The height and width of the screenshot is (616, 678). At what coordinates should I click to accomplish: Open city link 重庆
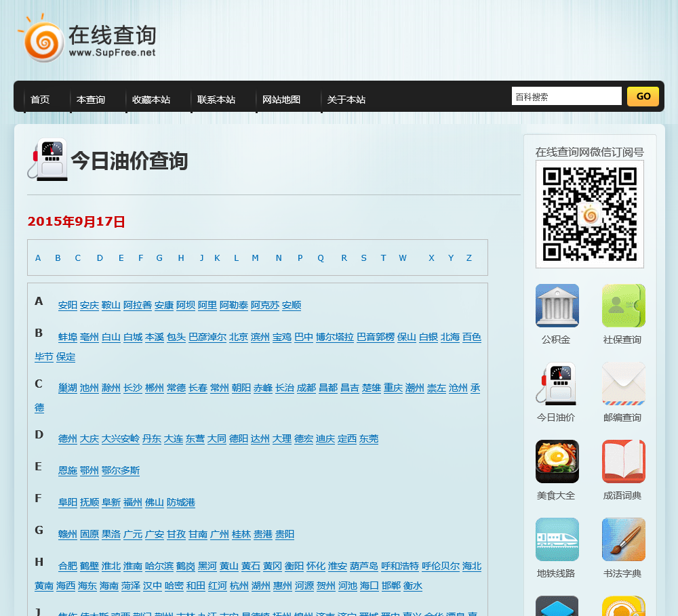point(393,388)
